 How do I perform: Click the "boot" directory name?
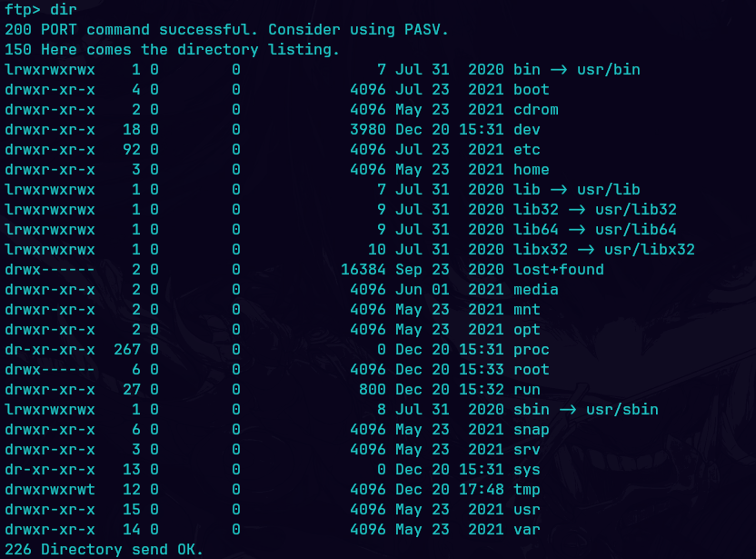pos(532,90)
